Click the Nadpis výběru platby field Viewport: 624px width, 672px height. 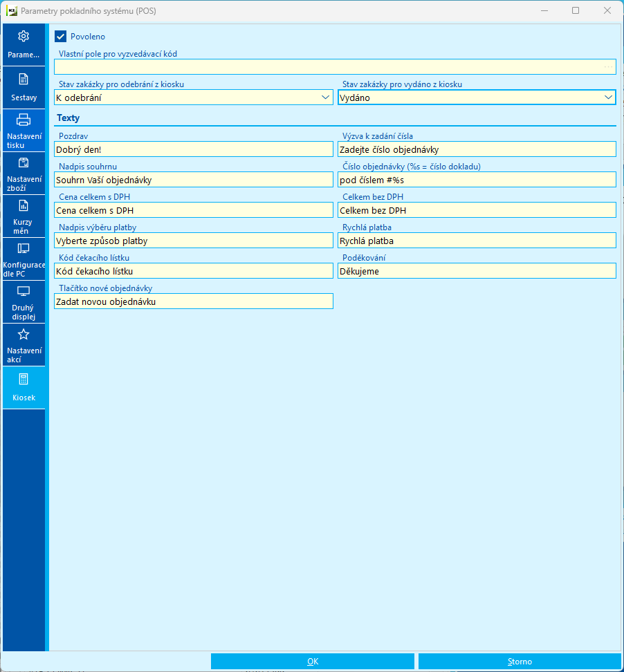[x=194, y=241]
